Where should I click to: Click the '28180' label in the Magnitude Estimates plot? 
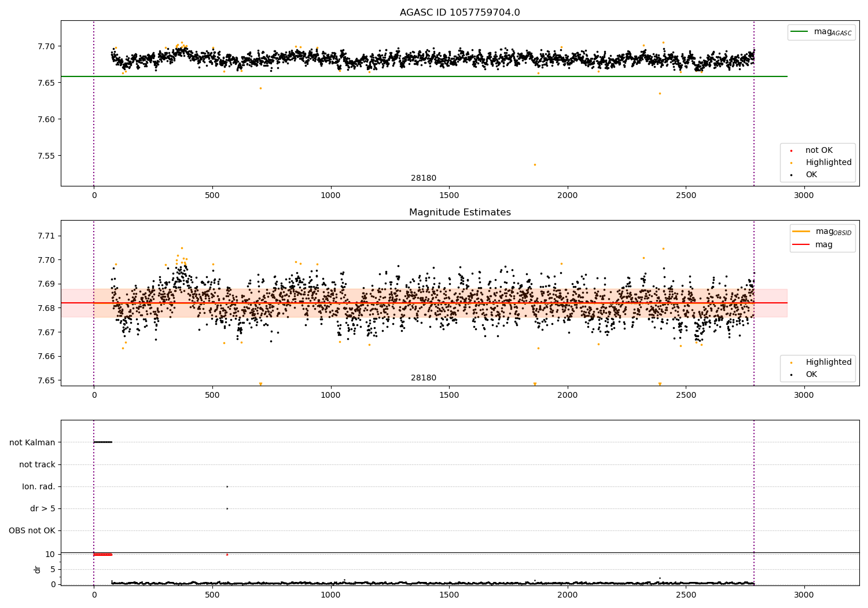click(x=424, y=378)
